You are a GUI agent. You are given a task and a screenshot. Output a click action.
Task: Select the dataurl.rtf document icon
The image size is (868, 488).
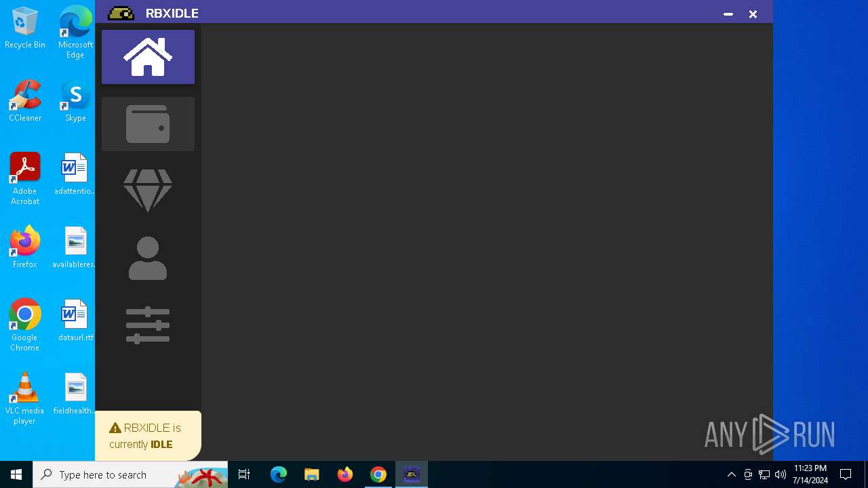[x=75, y=321]
